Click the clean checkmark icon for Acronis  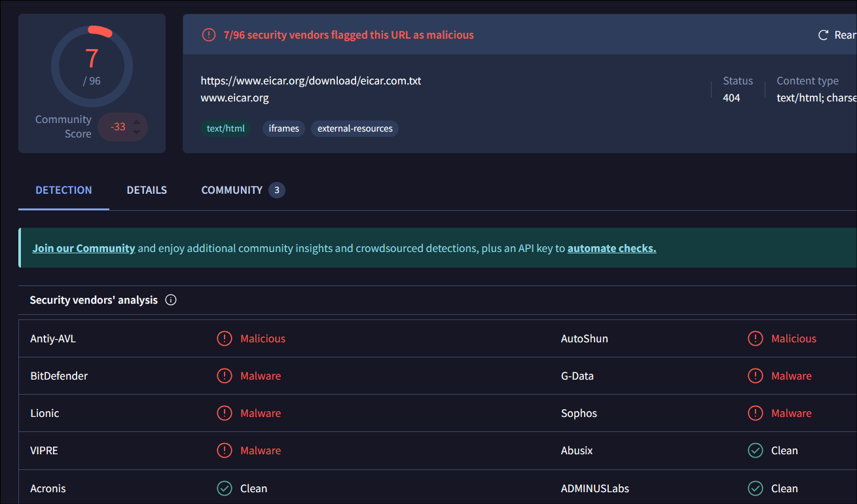(225, 488)
